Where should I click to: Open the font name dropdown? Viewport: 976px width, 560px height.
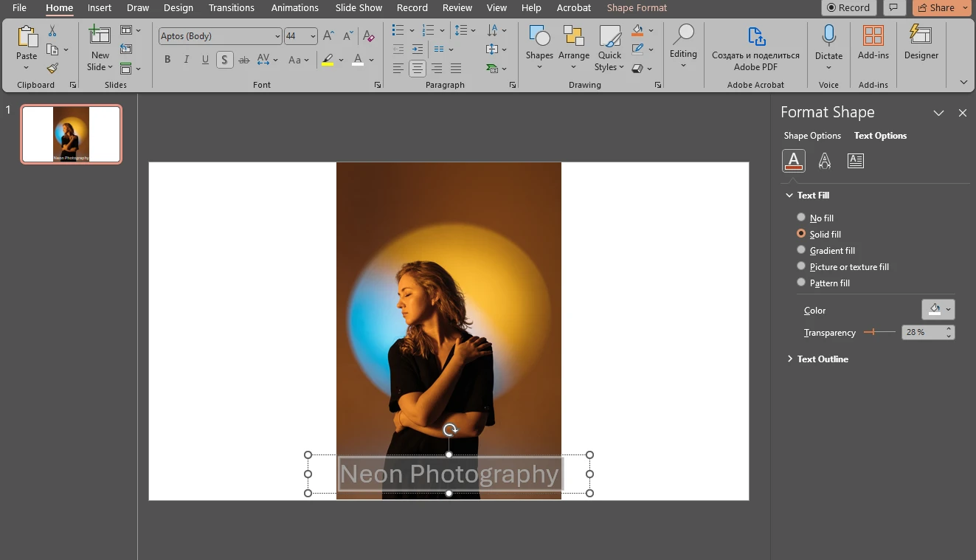277,35
